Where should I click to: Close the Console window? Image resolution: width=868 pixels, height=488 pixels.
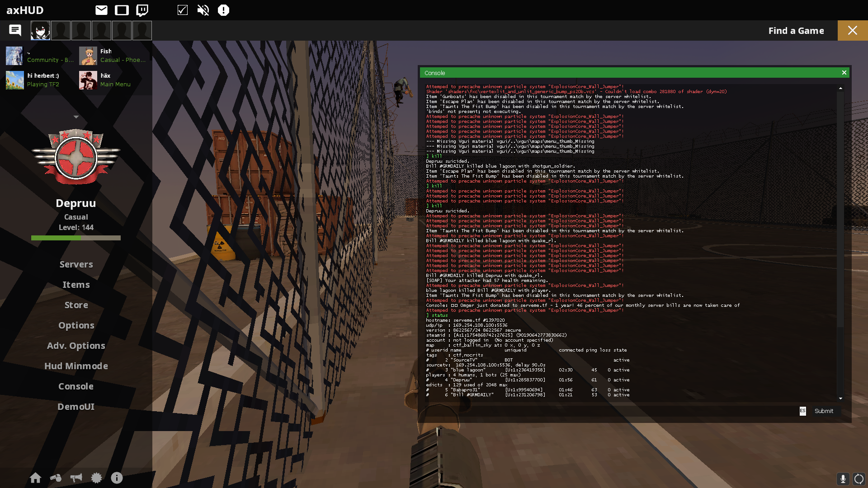844,73
